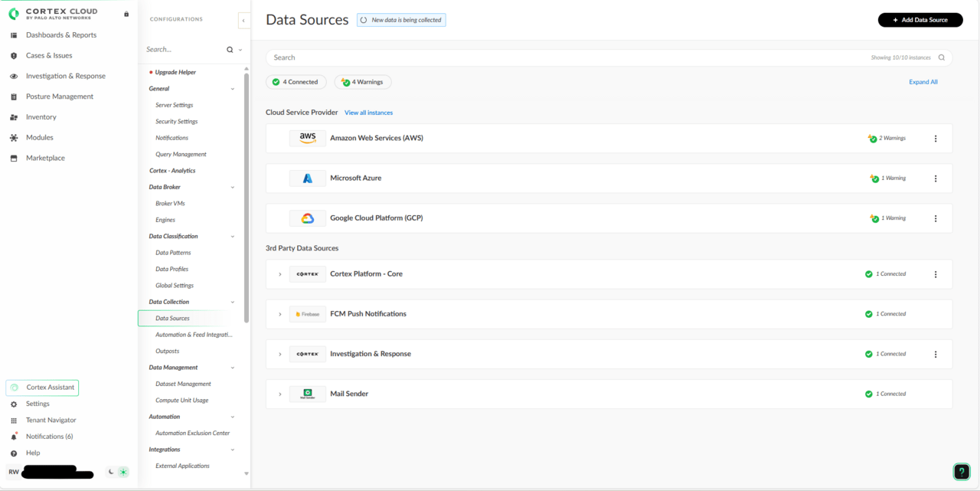Open Posture Management from sidebar
This screenshot has height=491, width=980.
60,97
